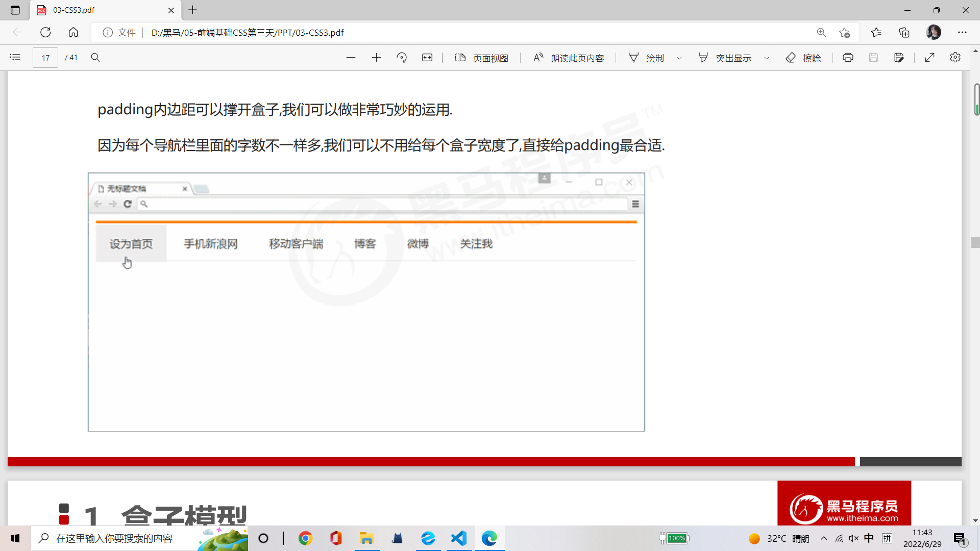
Task: Open Collections panel
Action: [904, 32]
